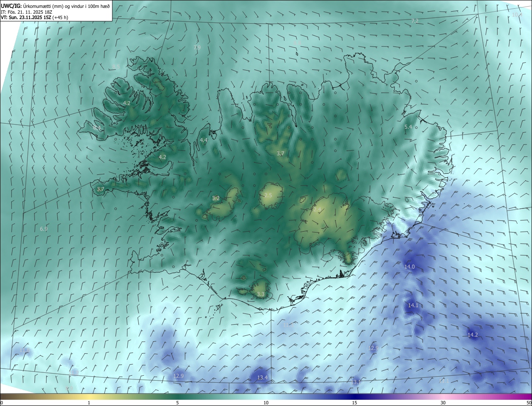The image size is (532, 406).
Task: Click the color scale tick labeled 1
Action: pyautogui.click(x=89, y=403)
